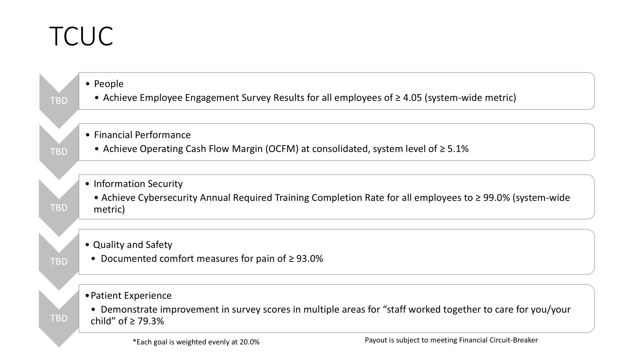644x362 pixels.
Task: Click the Employee Engagement Survey Results bullet
Action: (x=309, y=98)
